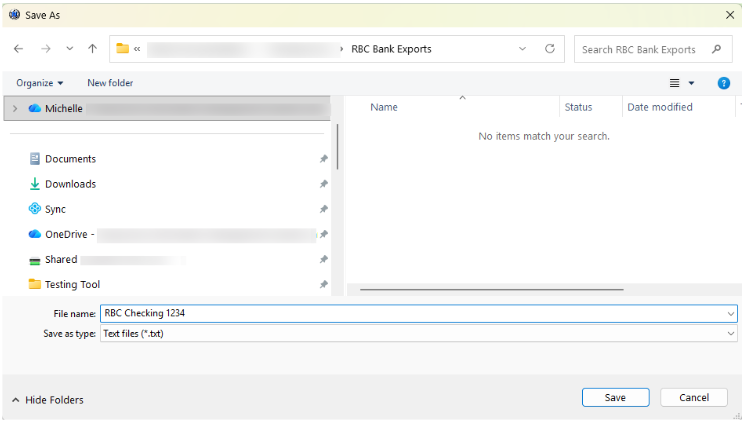Click the pin icon beside Downloads
This screenshot has width=752, height=428.
tap(324, 184)
